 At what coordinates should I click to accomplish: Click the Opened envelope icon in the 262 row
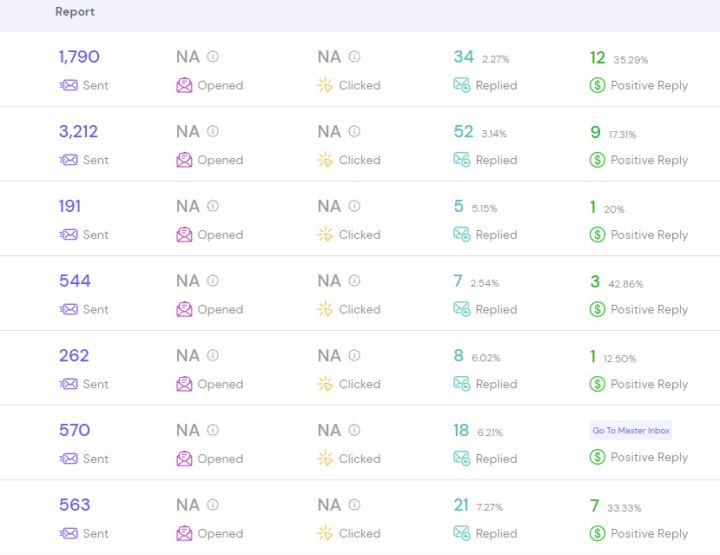click(x=184, y=384)
